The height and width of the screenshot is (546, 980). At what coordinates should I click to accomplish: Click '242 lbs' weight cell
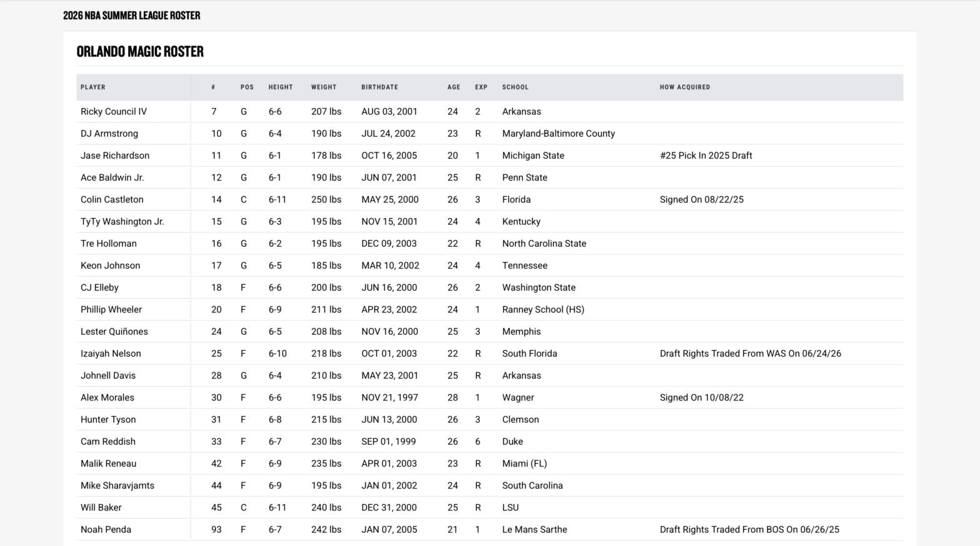(x=326, y=529)
